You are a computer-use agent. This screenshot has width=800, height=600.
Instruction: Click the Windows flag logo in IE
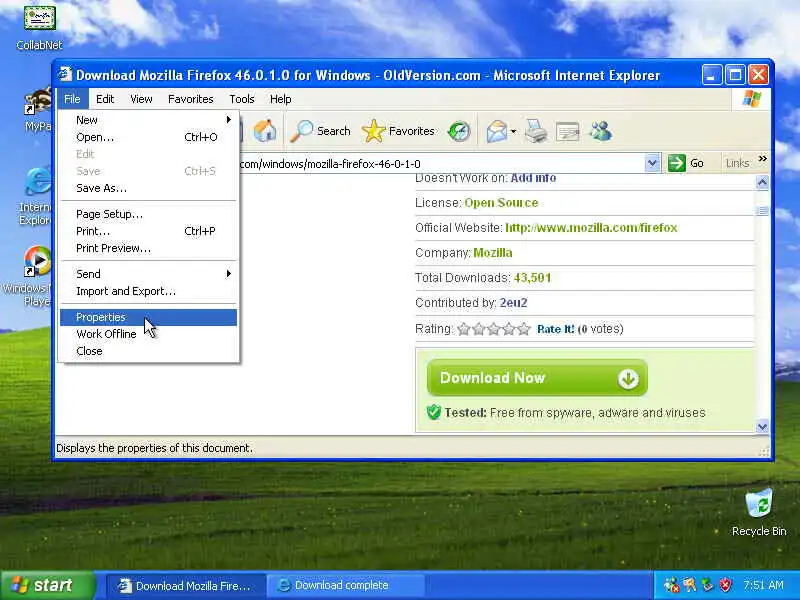752,99
